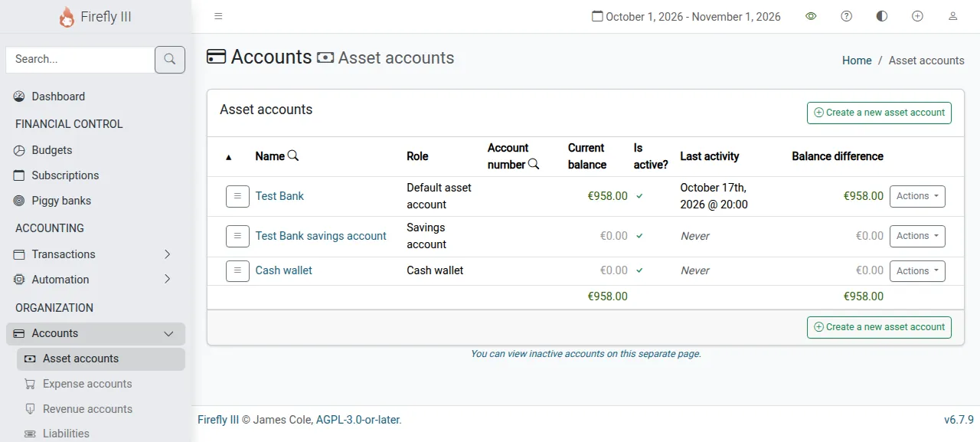Click the Subscriptions calendar icon
This screenshot has width=980, height=442.
[19, 175]
